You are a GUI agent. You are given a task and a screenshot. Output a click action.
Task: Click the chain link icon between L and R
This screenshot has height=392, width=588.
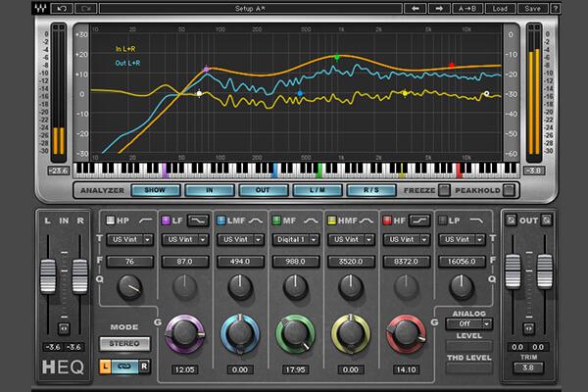122,366
